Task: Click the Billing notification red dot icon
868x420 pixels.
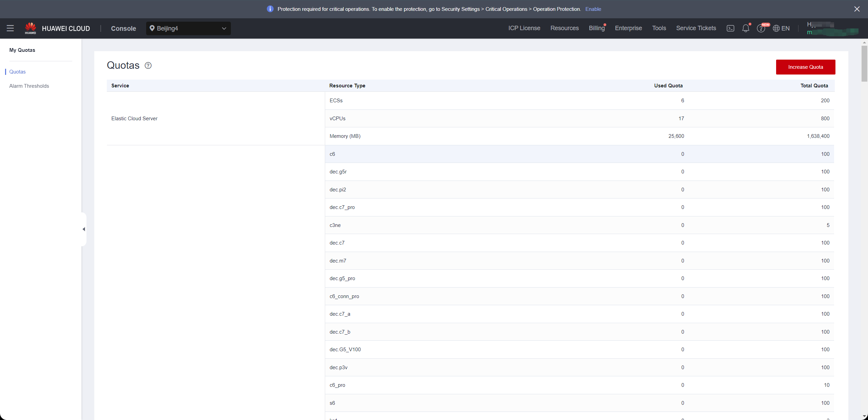Action: [x=605, y=24]
